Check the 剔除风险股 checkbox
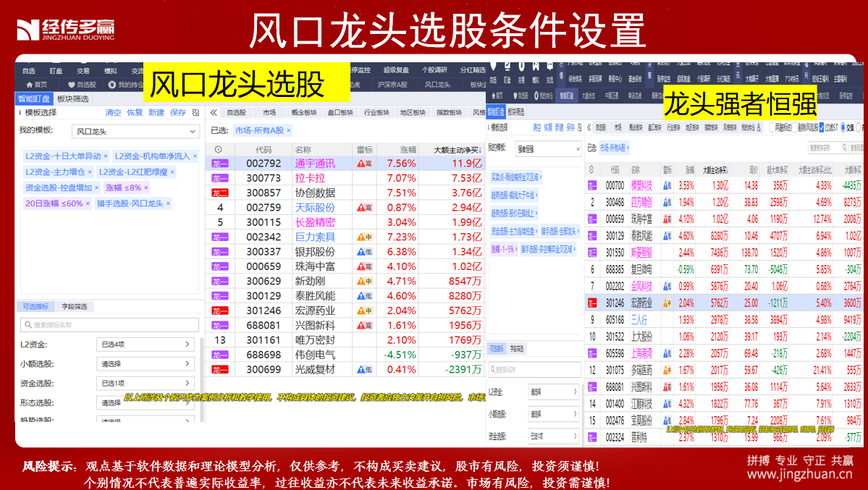868x490 pixels. pyautogui.click(x=793, y=127)
